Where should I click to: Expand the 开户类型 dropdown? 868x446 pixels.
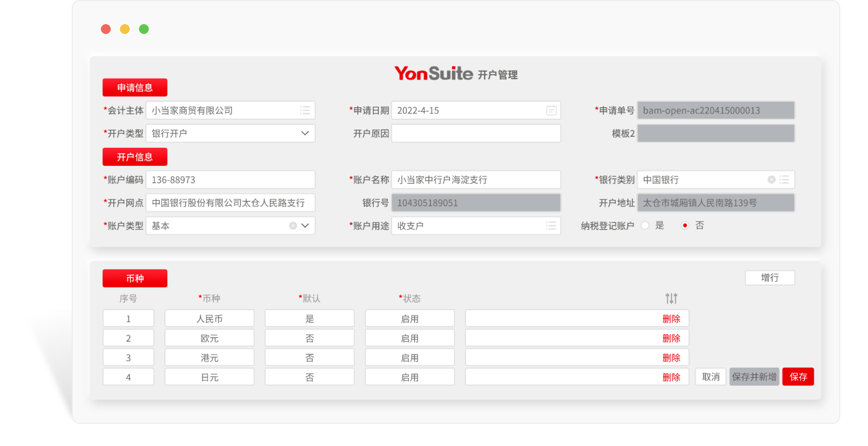coord(305,133)
